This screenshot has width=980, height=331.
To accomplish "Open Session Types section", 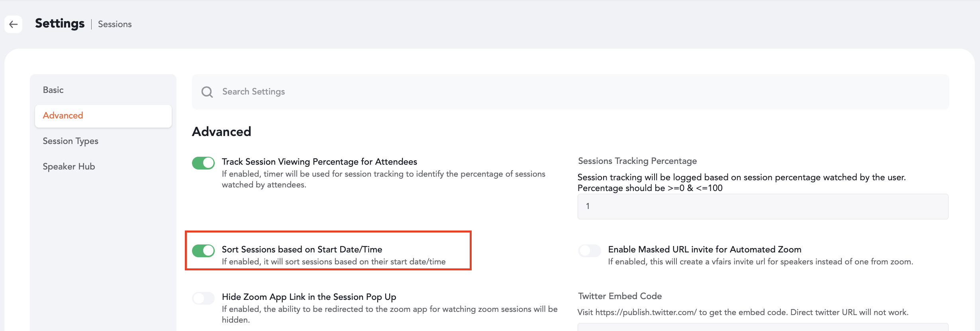I will [71, 141].
